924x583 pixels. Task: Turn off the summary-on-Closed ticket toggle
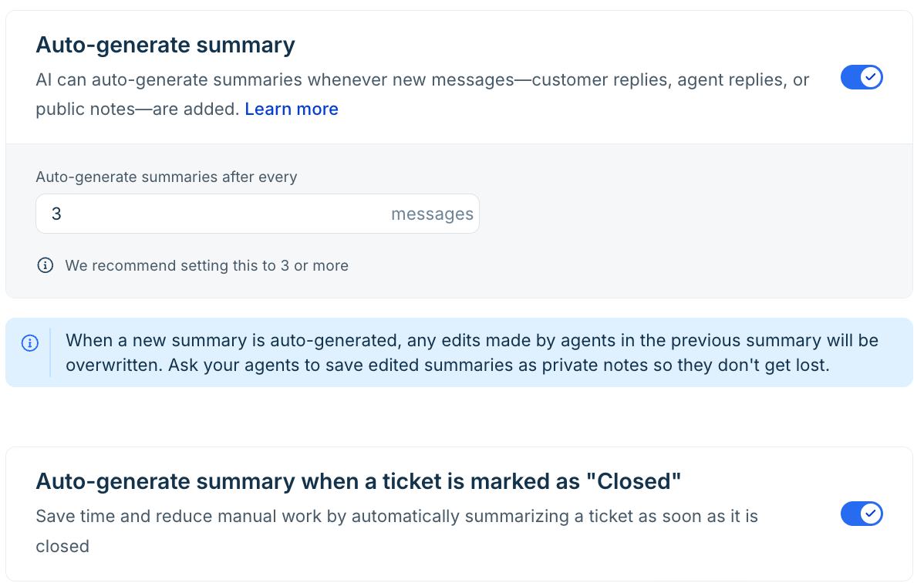861,514
